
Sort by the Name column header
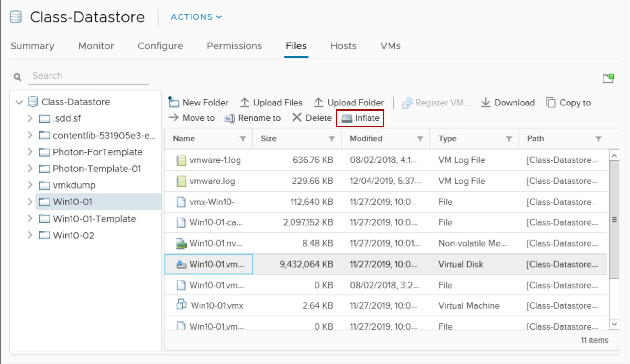coord(184,139)
